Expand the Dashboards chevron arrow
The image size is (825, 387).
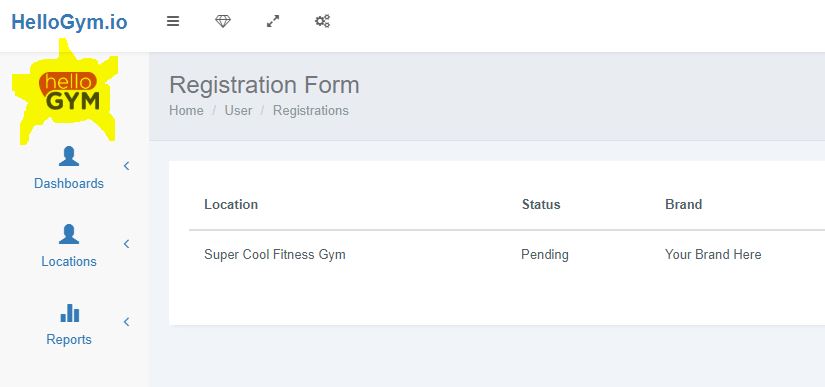126,166
